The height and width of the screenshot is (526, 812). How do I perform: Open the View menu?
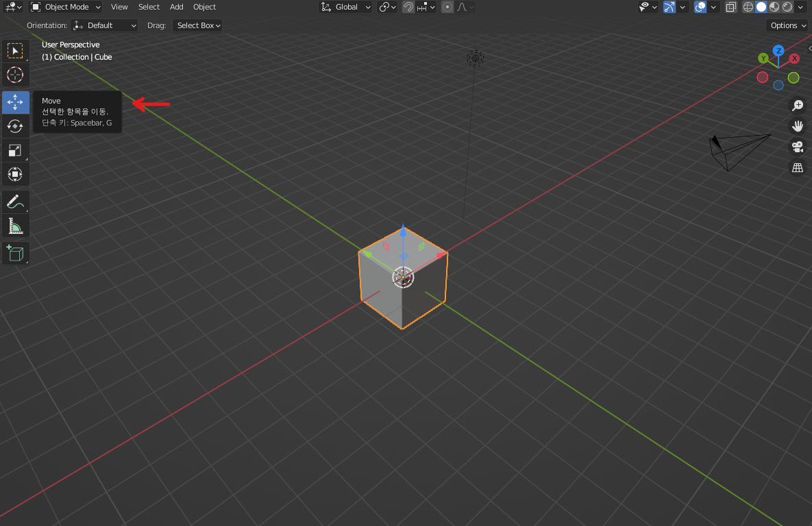point(119,7)
